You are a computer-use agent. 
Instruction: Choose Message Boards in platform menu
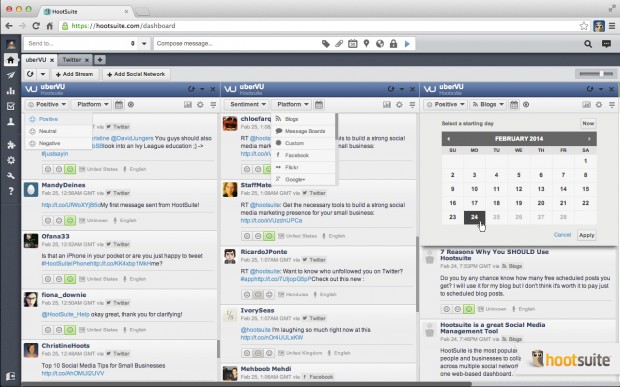click(303, 131)
